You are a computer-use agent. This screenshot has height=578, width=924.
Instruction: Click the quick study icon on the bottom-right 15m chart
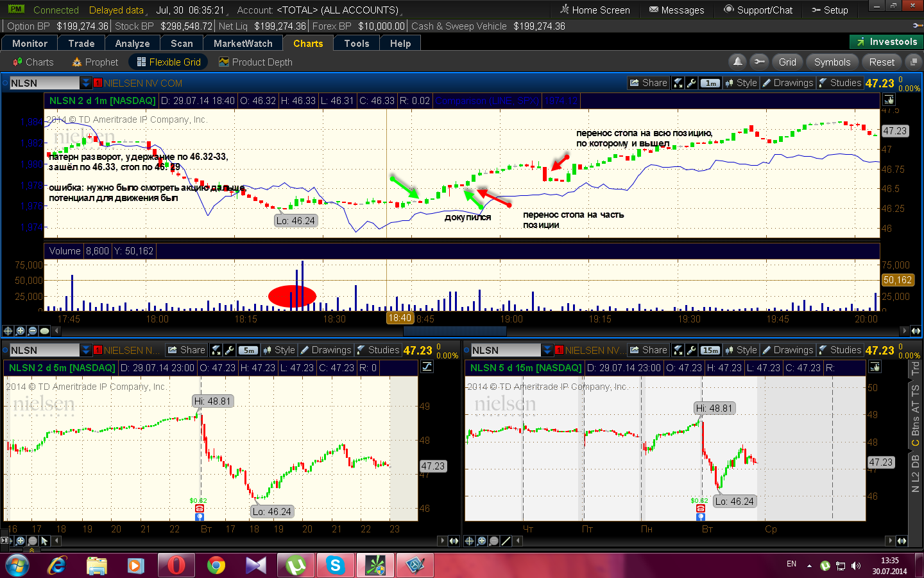tap(678, 350)
